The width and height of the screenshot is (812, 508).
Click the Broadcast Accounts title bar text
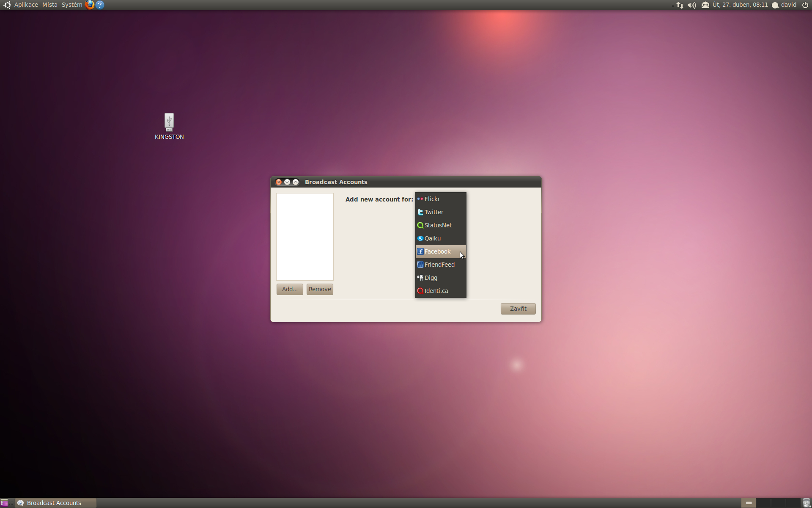tap(336, 182)
